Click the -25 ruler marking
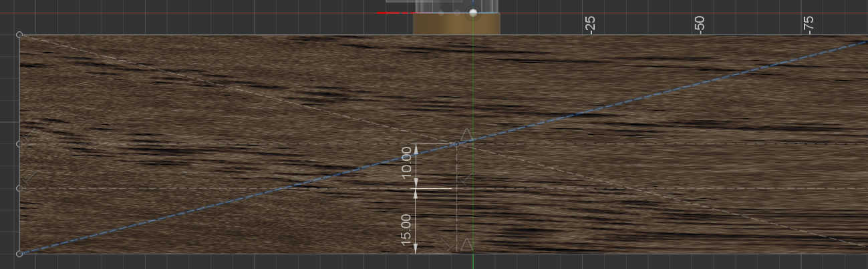Image resolution: width=868 pixels, height=269 pixels. (589, 25)
